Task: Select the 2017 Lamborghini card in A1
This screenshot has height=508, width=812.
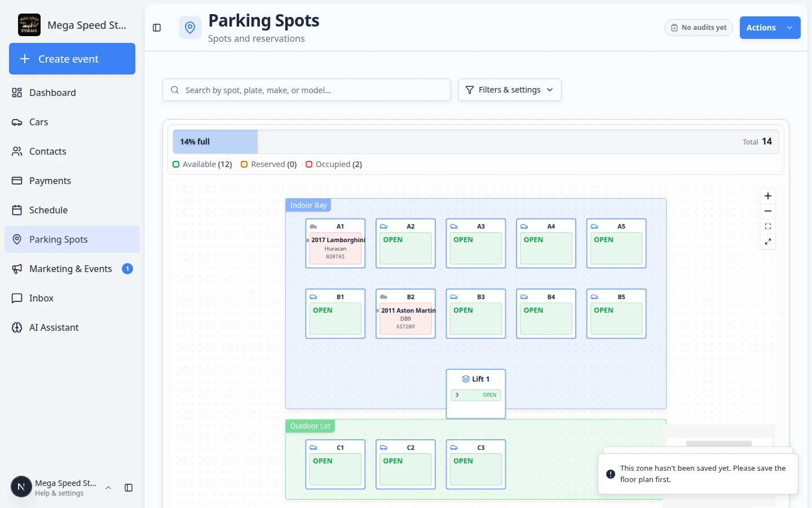Action: click(336, 248)
